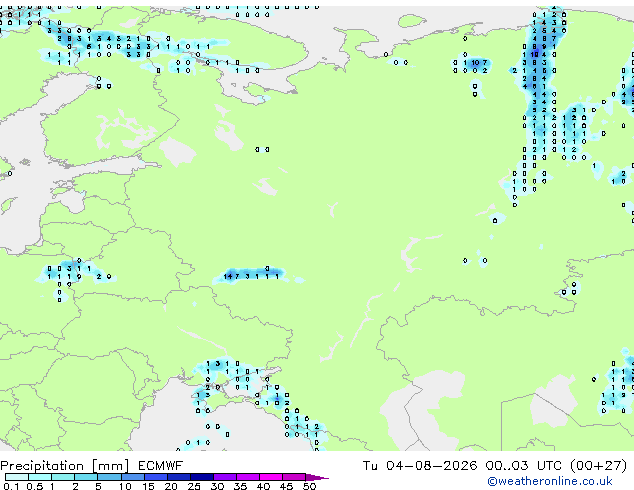
Task: Pick the 5–10 mm legend swatch
Action: coord(110,477)
